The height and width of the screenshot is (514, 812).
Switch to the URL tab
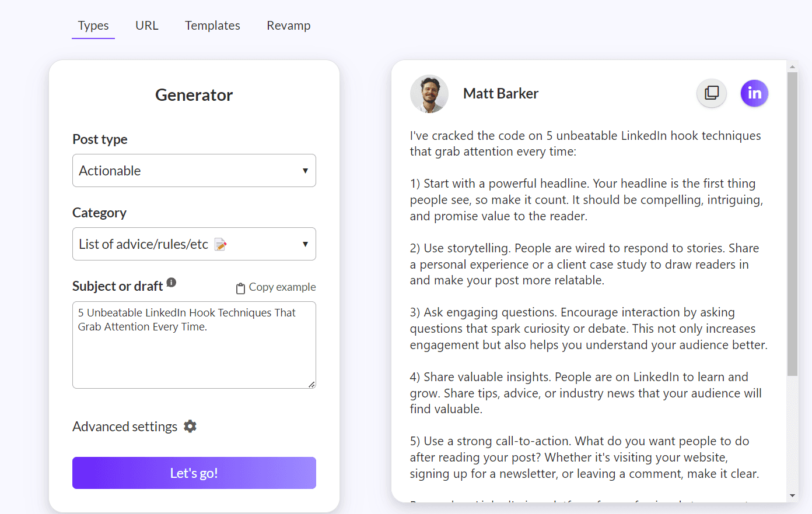coord(147,26)
